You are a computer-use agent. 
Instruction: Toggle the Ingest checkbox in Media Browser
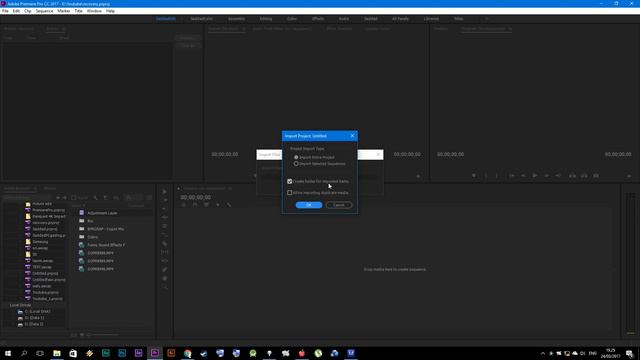coord(74,198)
